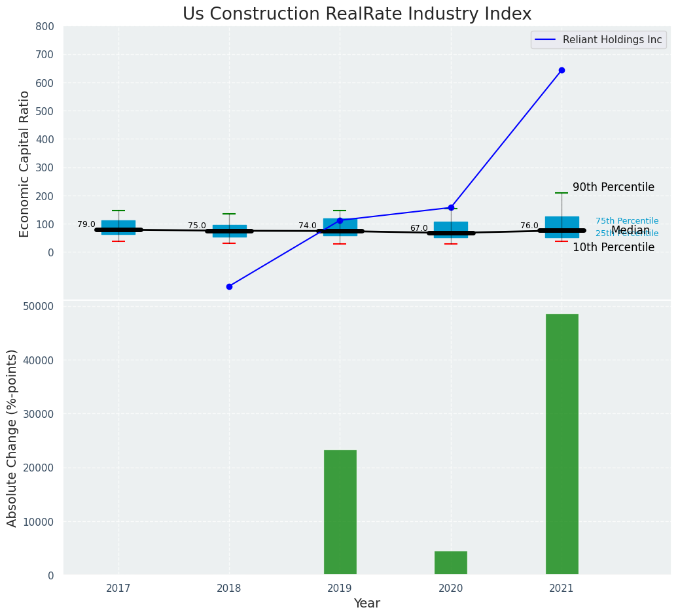Select the Economic Capital Ratio axis label

[25, 163]
